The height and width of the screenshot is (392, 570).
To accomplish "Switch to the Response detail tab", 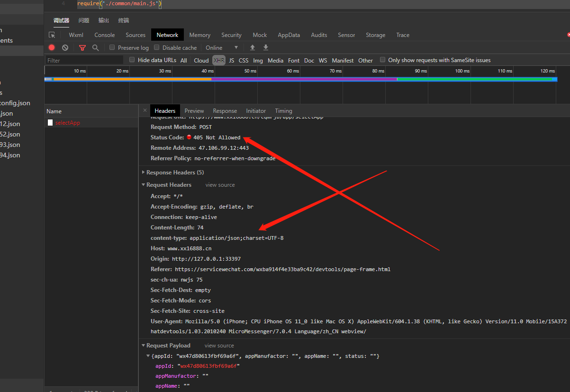I will (225, 111).
